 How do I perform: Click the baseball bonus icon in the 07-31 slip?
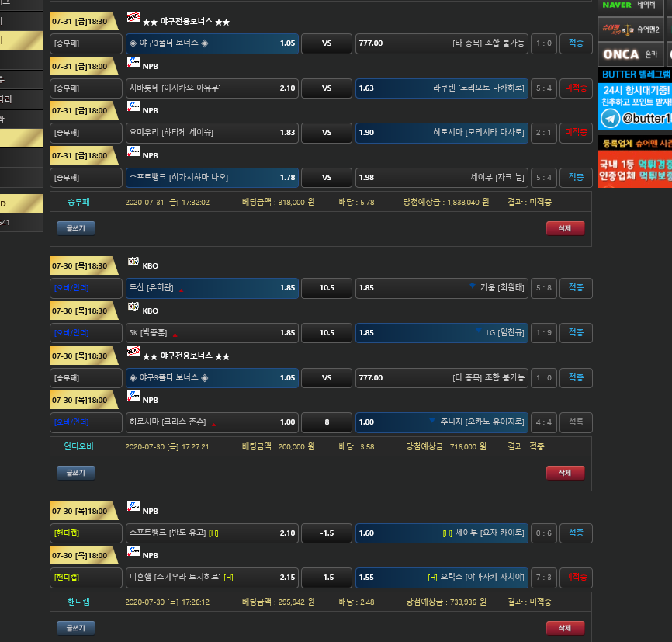click(x=133, y=17)
